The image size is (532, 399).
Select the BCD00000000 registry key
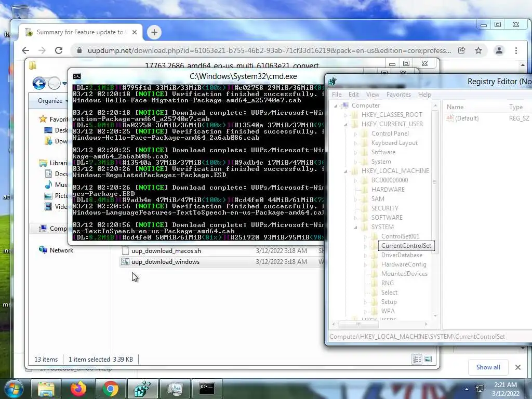pyautogui.click(x=390, y=180)
